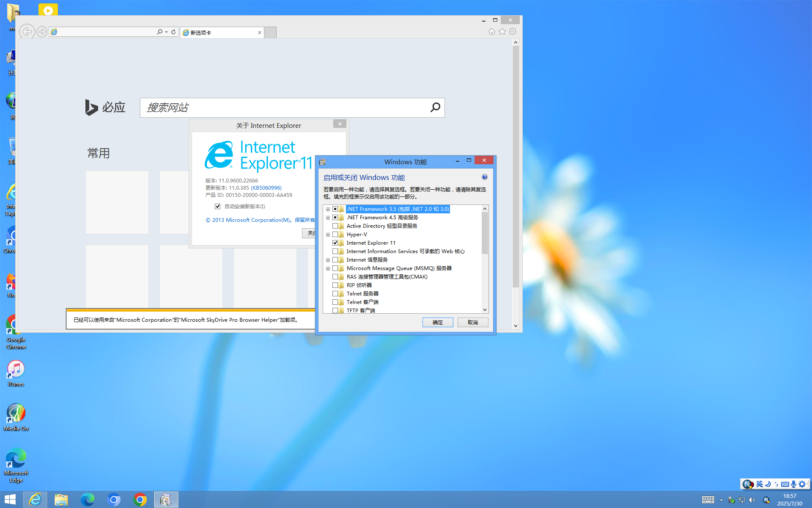812x508 pixels.
Task: Open the IE tools gear icon
Action: [x=513, y=32]
